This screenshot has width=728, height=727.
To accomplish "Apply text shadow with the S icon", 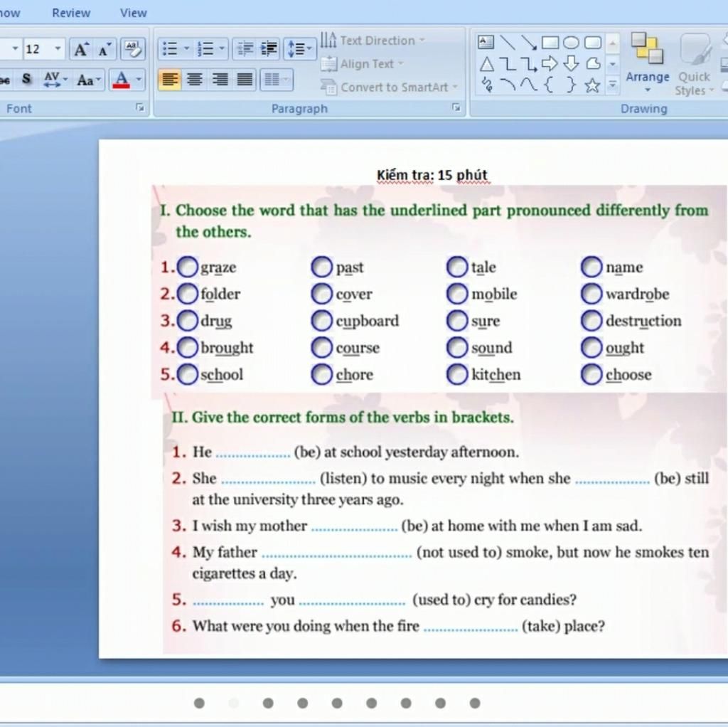I will click(26, 80).
